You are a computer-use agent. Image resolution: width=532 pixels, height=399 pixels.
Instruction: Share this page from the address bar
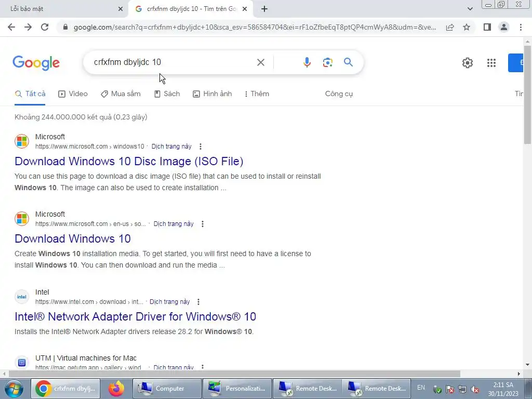click(450, 27)
